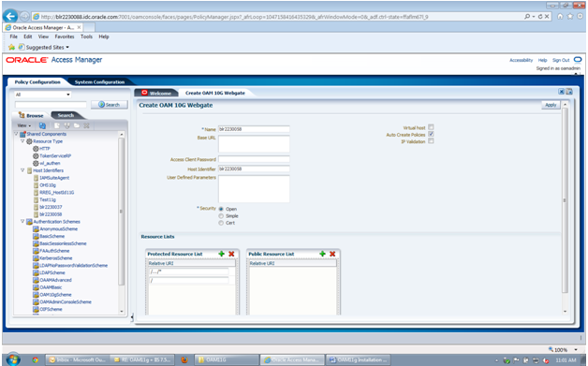Open the browser home page icon
588x366 pixels.
560,16
